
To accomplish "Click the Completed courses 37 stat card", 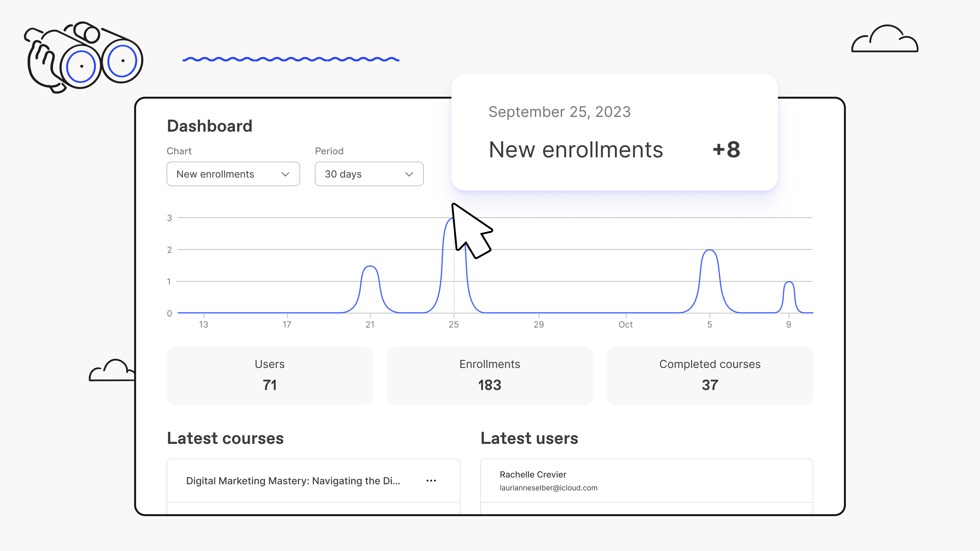I will click(710, 375).
